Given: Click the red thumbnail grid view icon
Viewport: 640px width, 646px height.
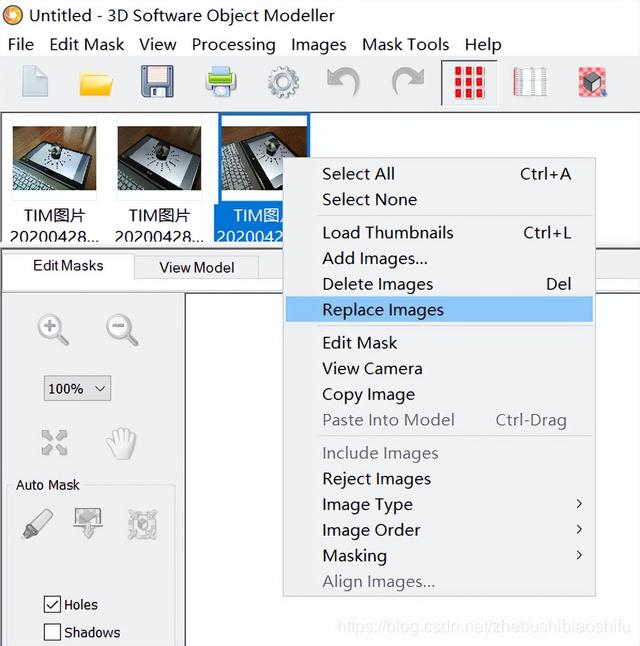Looking at the screenshot, I should point(469,82).
